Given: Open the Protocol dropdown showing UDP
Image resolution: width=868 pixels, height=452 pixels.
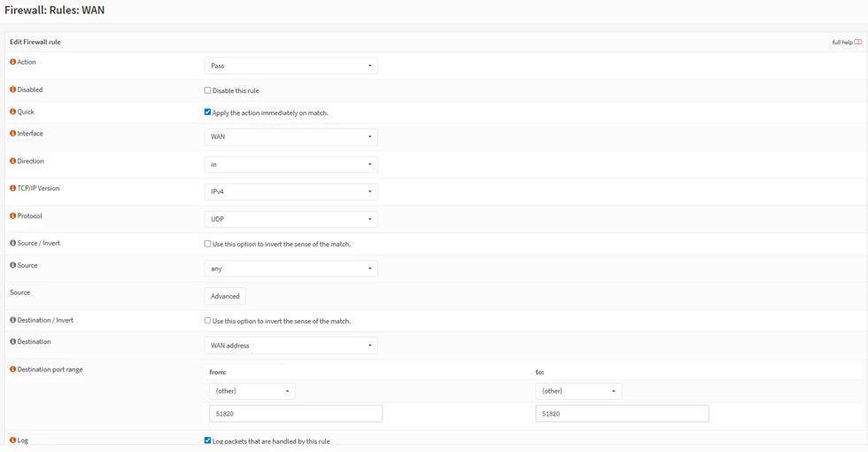Looking at the screenshot, I should [x=291, y=219].
